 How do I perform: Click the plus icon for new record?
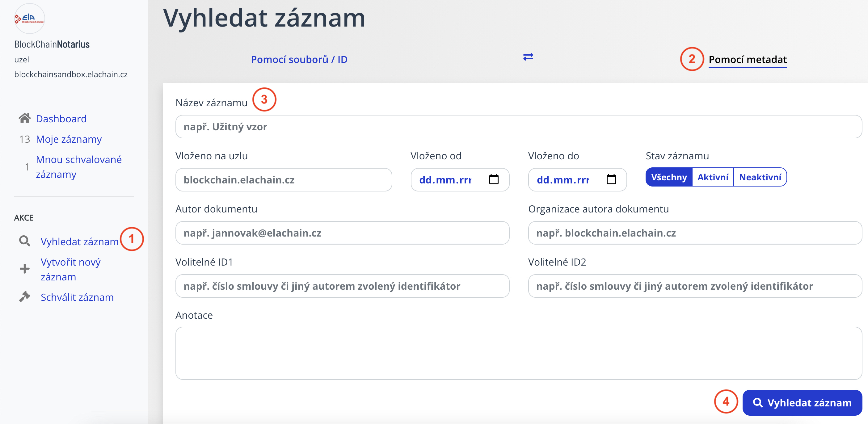pos(25,269)
